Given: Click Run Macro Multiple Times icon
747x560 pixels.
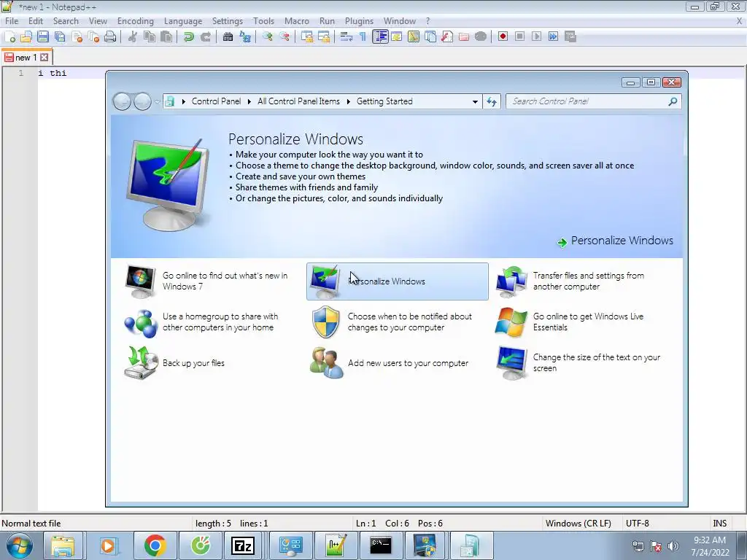Looking at the screenshot, I should pyautogui.click(x=553, y=36).
